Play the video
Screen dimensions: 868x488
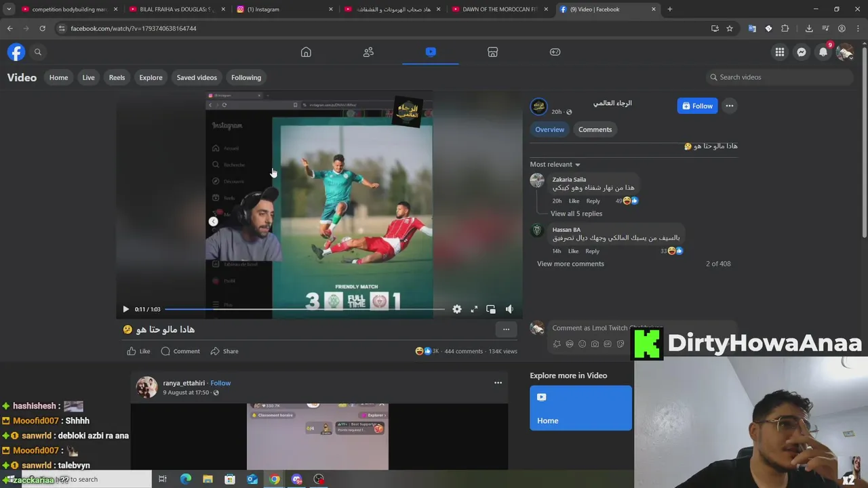(x=125, y=309)
